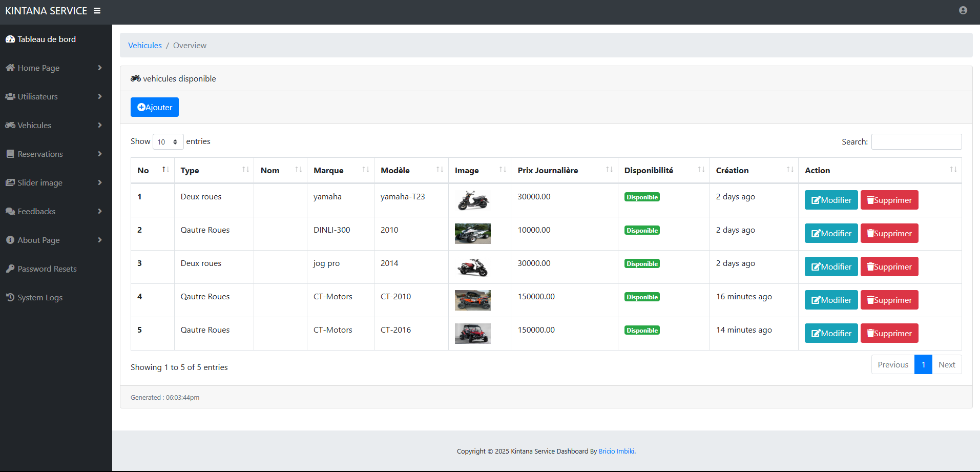Click the Utilisateurs users icon in sidebar
This screenshot has height=472, width=980.
(9, 96)
